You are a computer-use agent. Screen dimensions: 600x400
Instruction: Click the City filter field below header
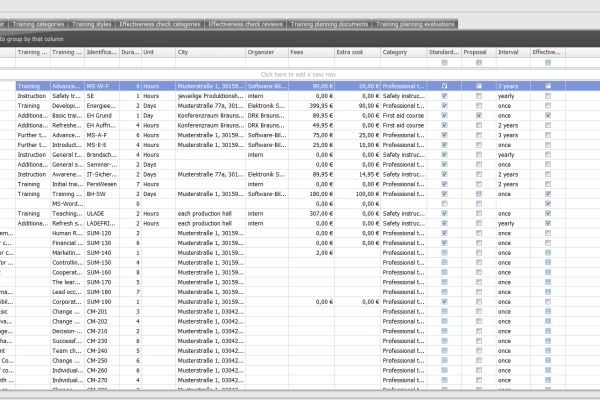point(210,62)
